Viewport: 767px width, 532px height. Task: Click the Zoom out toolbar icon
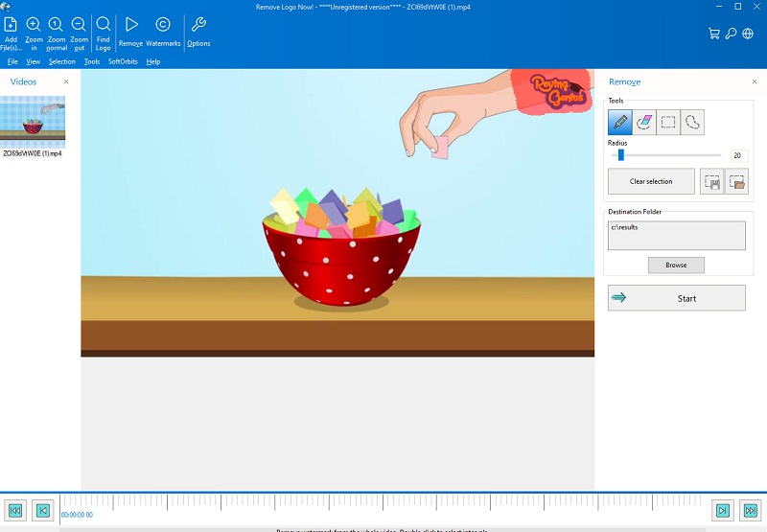(x=79, y=25)
